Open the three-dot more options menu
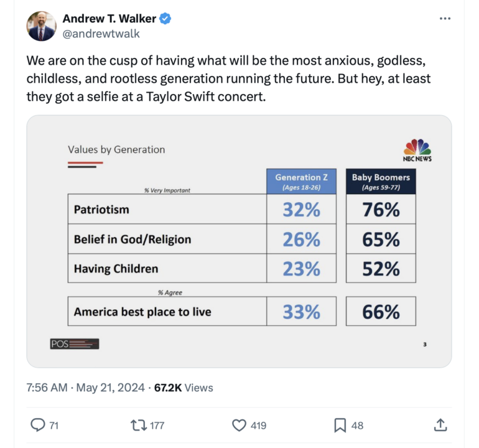479x448 pixels. pos(445,19)
